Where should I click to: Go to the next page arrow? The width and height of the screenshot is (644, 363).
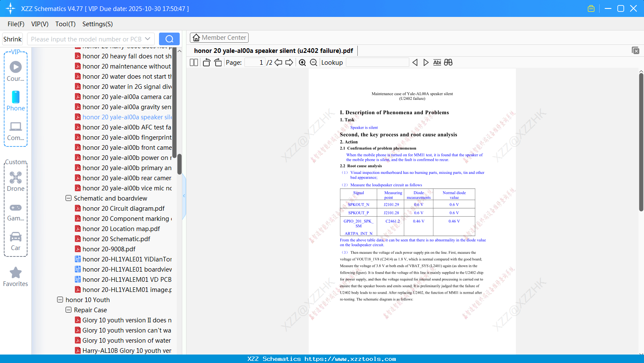pyautogui.click(x=289, y=63)
